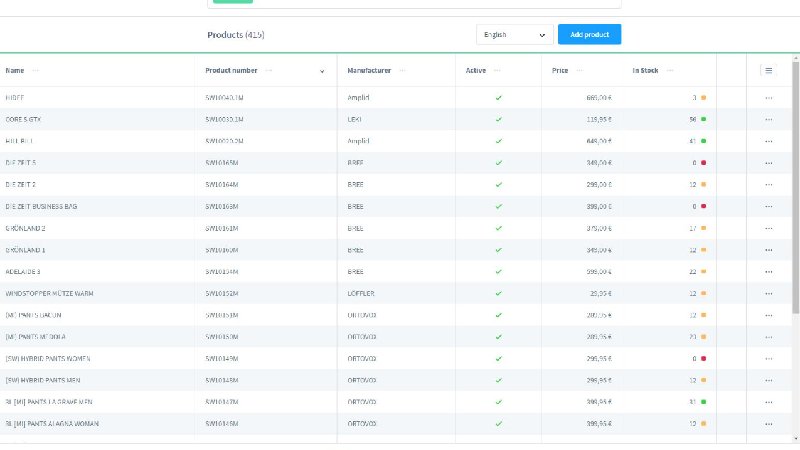Open the [SW] HYBRID PANTS WOMEN product

click(x=48, y=359)
